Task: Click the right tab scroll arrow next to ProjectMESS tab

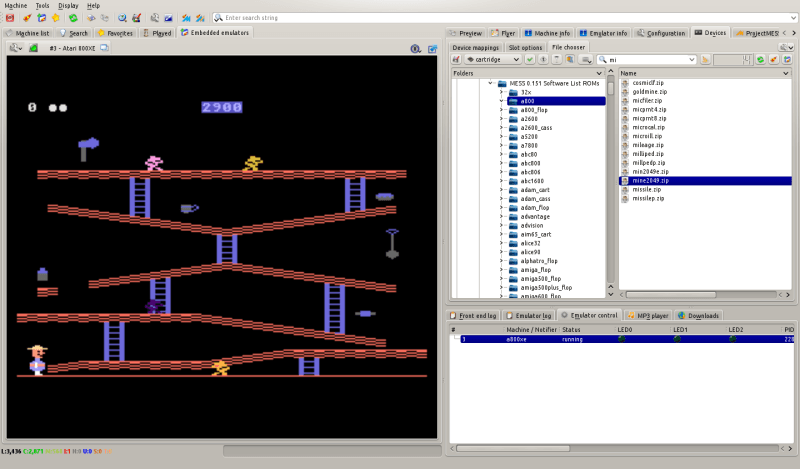Action: [793, 33]
